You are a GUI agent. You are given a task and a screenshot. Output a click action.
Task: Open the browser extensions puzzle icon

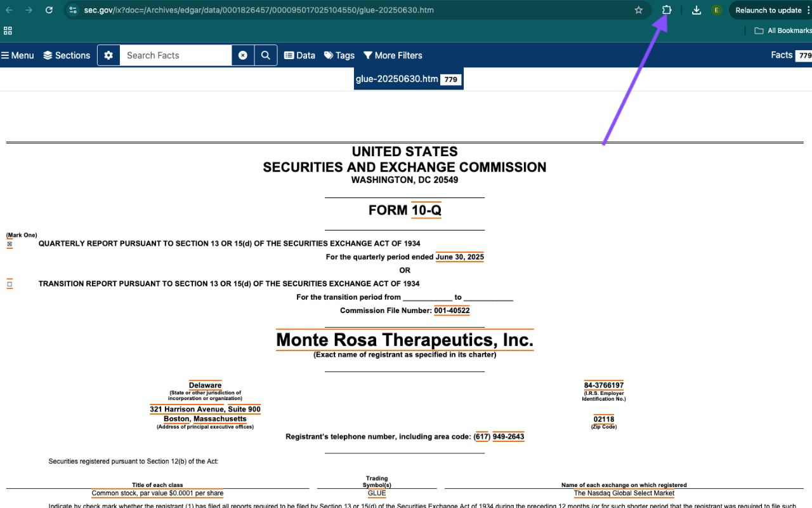click(x=667, y=10)
